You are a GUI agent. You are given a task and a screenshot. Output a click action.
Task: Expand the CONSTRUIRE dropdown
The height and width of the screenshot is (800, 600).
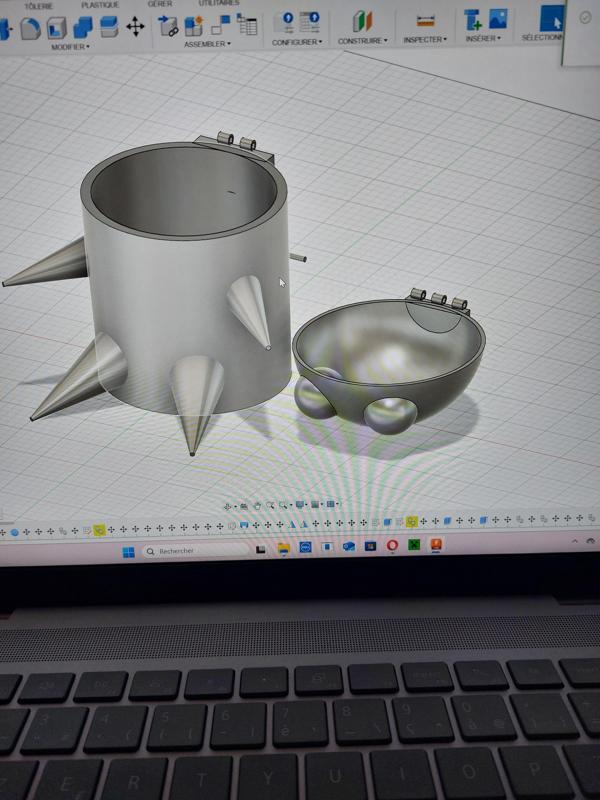click(362, 40)
